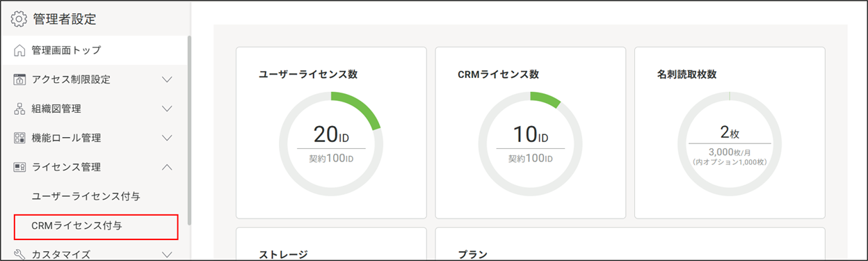This screenshot has width=868, height=261.
Task: Expand the 組織図管理 chevron
Action: pos(167,109)
